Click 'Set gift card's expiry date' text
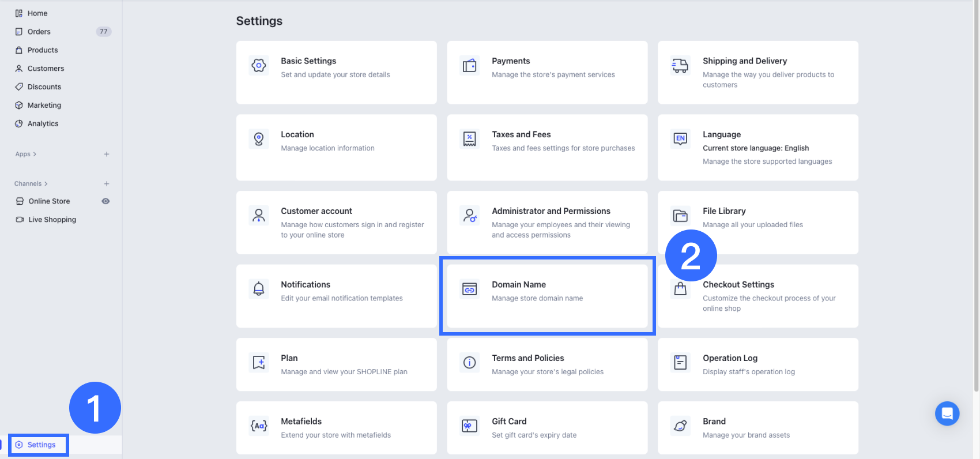Image resolution: width=980 pixels, height=459 pixels. click(x=534, y=435)
